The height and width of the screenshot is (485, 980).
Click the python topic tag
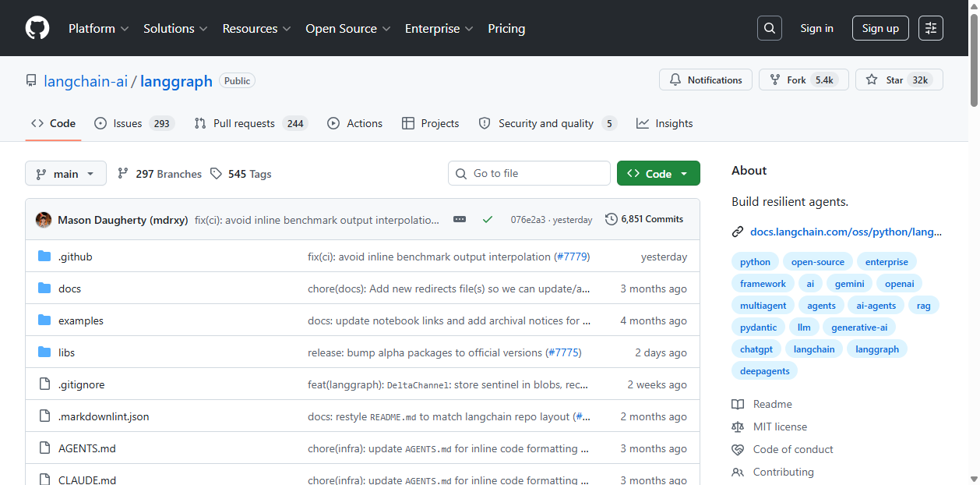pos(755,262)
